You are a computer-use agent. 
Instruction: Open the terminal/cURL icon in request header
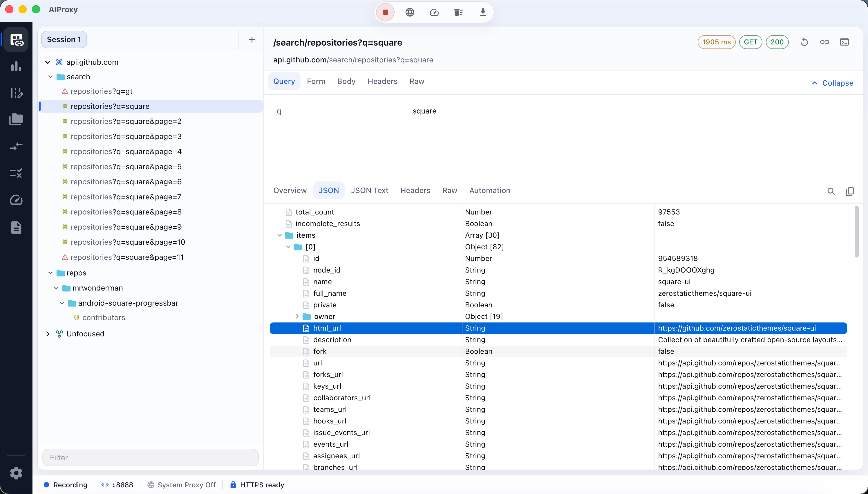(844, 42)
